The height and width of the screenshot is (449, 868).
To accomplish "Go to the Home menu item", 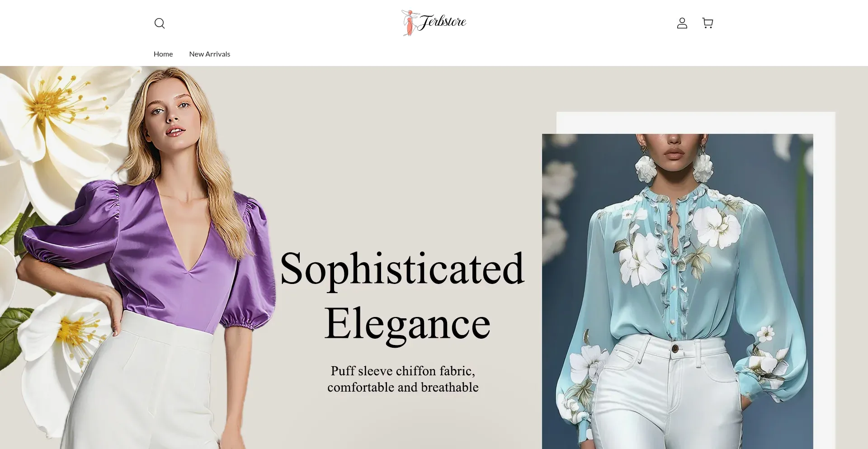I will tap(163, 54).
